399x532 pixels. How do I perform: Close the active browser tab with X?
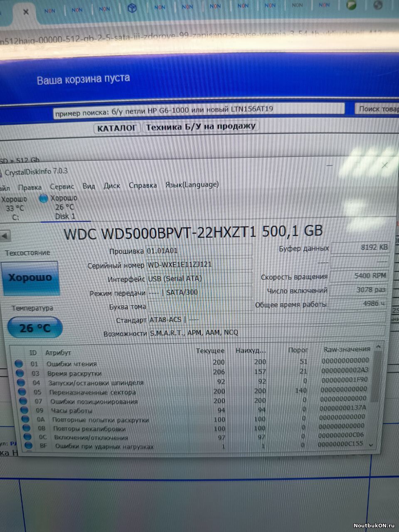click(x=26, y=12)
